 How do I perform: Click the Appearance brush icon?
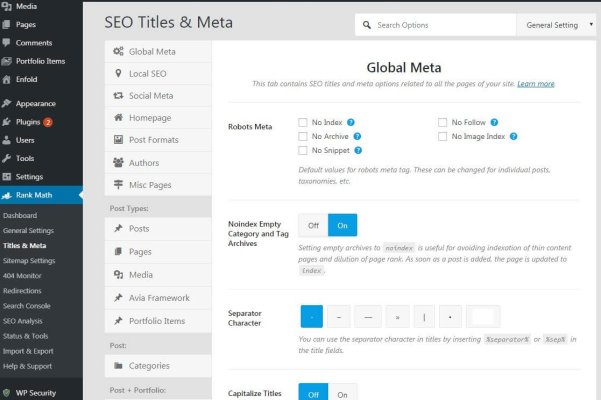tap(6, 103)
